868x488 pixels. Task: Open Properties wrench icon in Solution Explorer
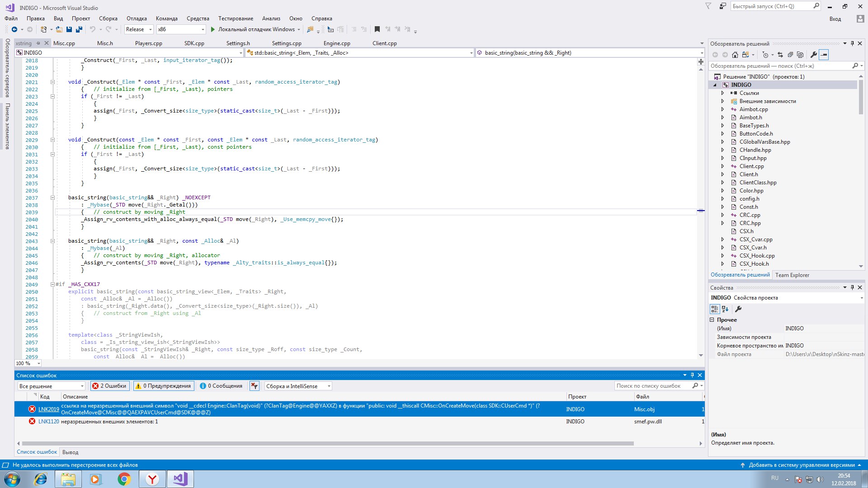pyautogui.click(x=814, y=55)
